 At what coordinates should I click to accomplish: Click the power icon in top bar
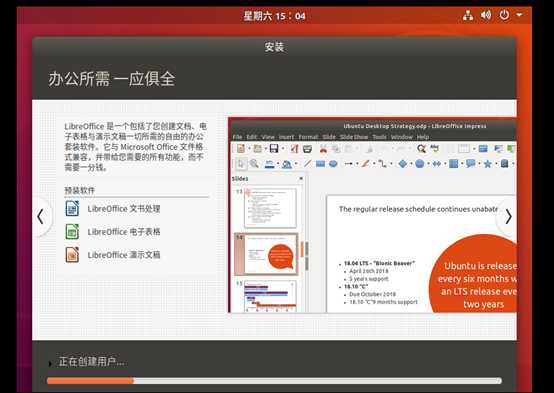click(x=504, y=15)
